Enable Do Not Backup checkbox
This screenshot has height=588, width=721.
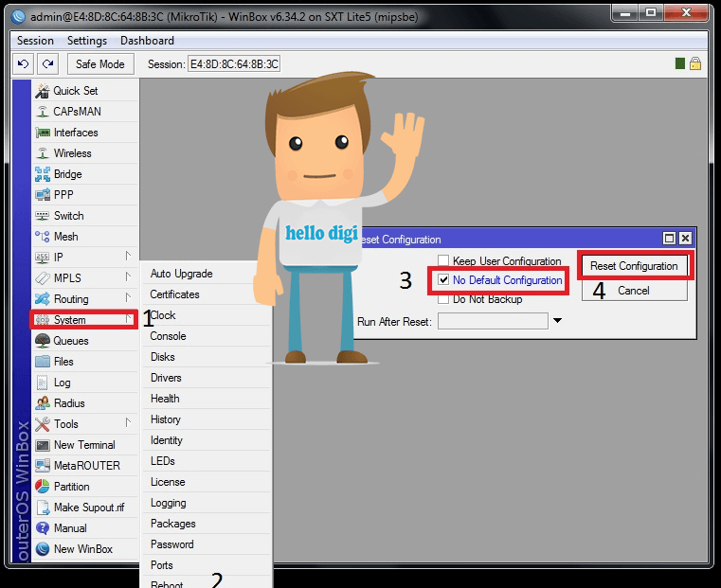(x=443, y=299)
